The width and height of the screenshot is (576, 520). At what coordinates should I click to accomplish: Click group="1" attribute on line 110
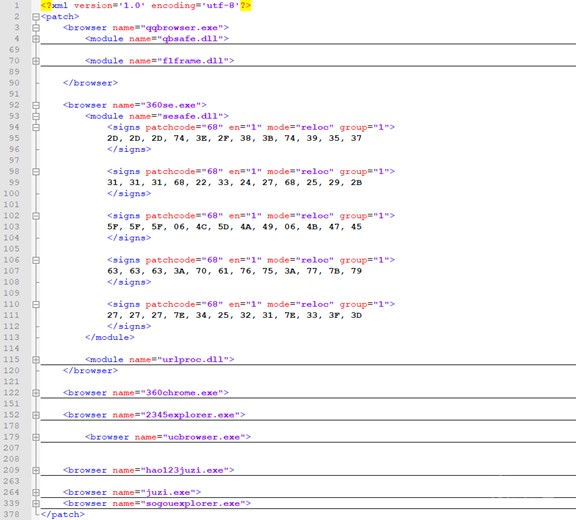[364, 304]
